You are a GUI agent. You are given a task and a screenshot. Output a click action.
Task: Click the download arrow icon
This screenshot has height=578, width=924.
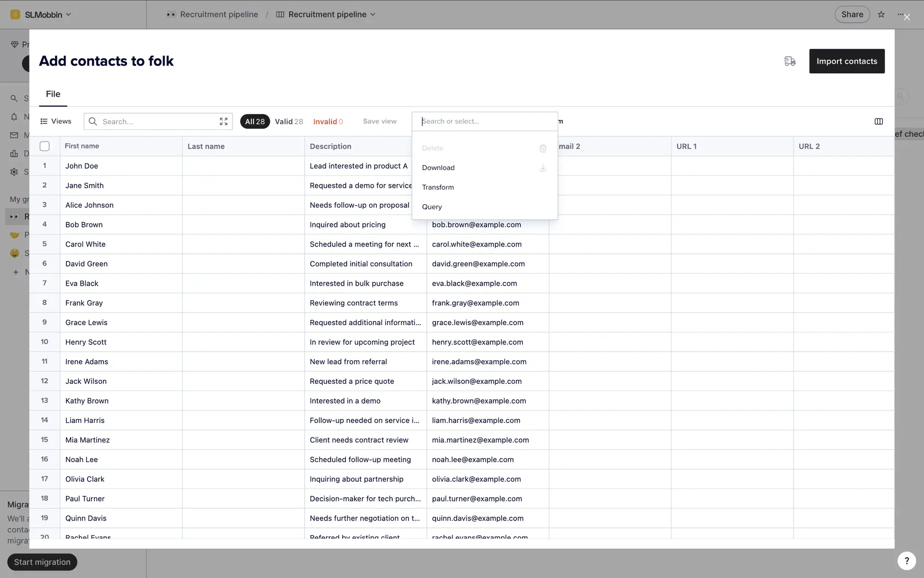click(x=542, y=168)
